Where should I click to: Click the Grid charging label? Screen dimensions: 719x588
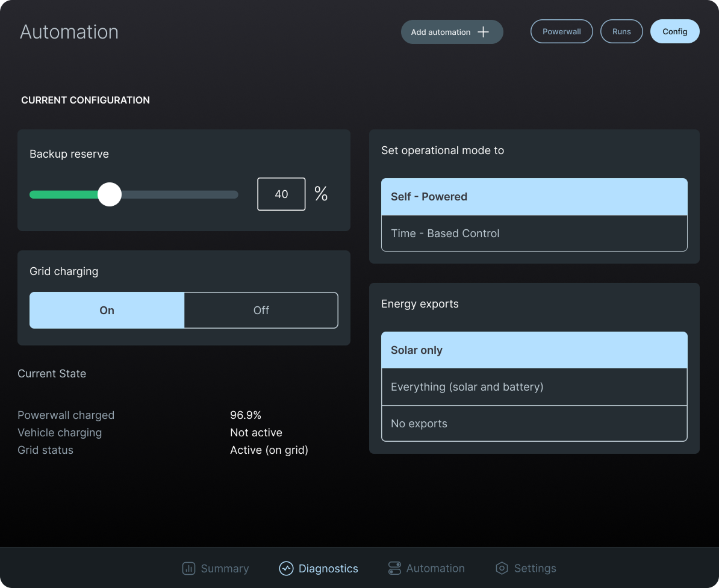pyautogui.click(x=64, y=271)
